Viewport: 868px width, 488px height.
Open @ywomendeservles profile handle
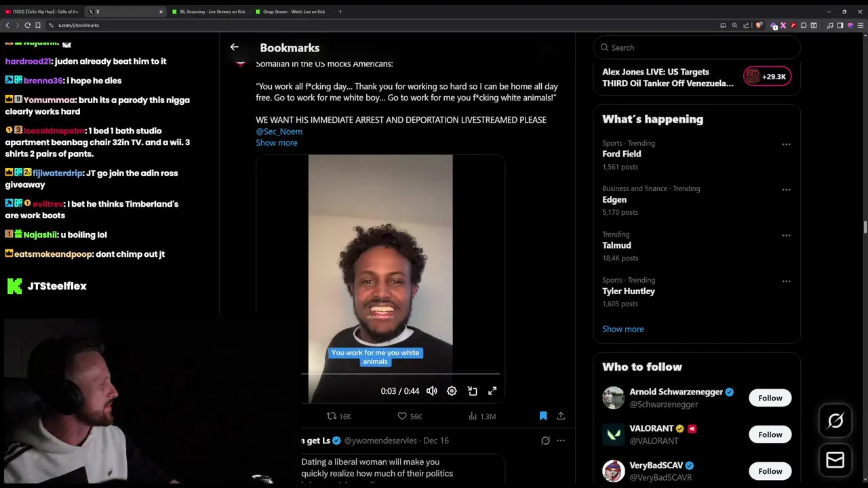tap(380, 441)
